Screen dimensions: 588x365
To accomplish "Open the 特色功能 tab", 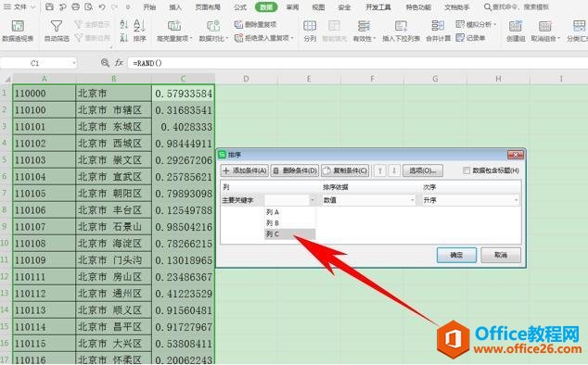I will coord(418,7).
